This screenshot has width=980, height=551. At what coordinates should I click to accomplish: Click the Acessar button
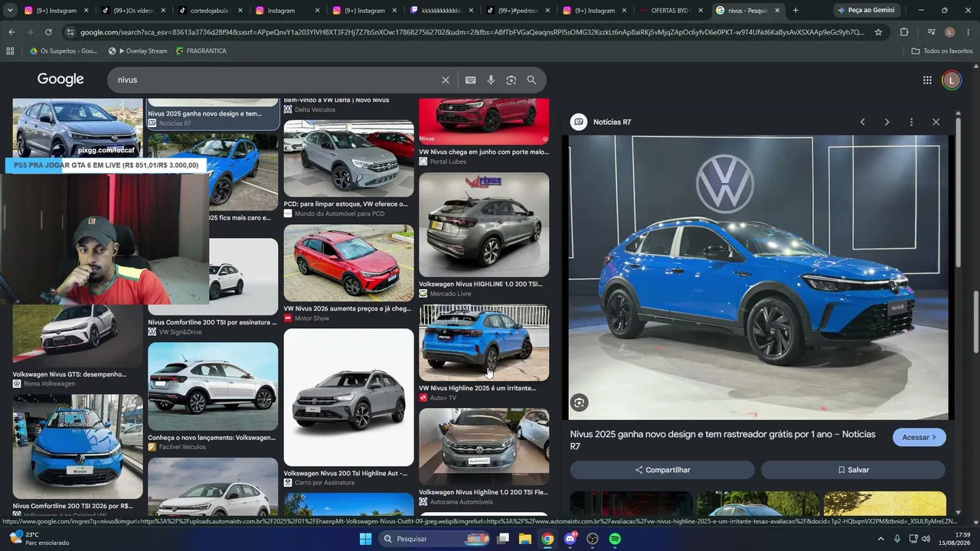pos(919,437)
